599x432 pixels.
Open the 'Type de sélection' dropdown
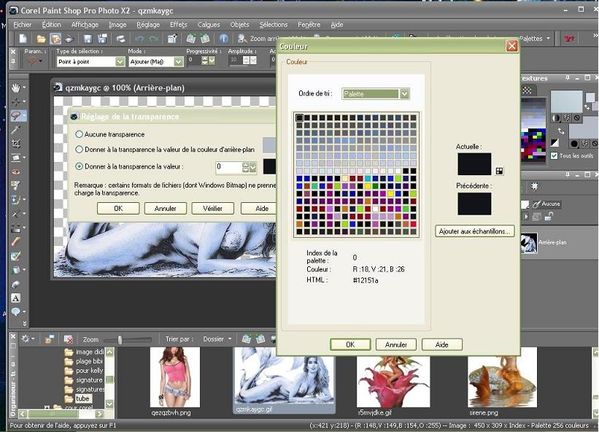click(x=120, y=61)
